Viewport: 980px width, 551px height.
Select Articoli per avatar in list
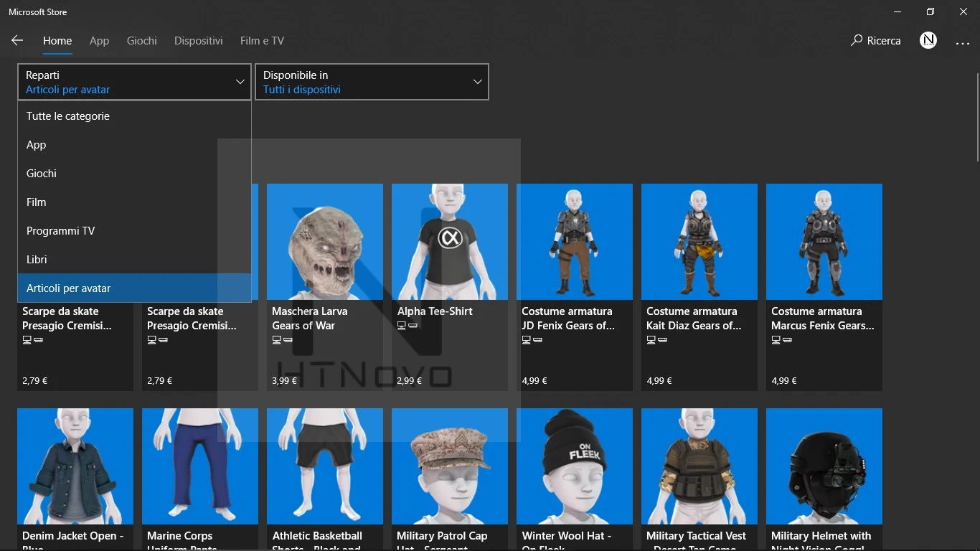tap(134, 288)
